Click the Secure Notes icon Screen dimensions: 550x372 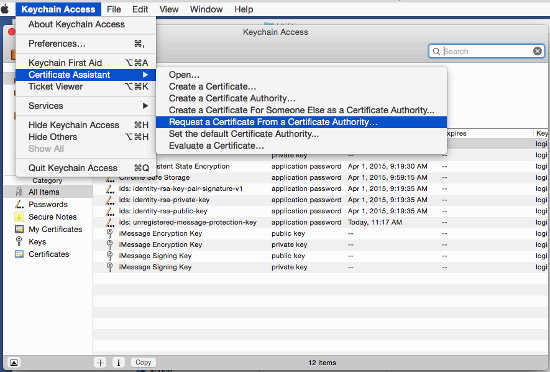[x=19, y=217]
